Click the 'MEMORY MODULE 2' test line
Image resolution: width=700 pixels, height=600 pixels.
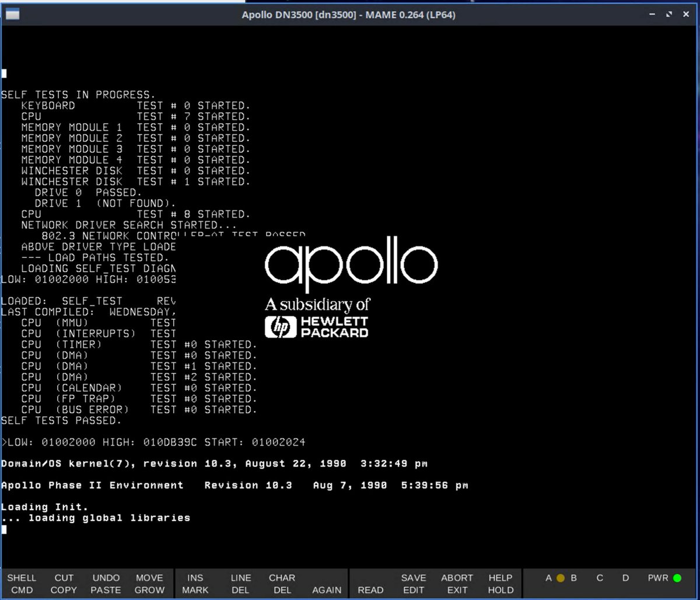[135, 138]
